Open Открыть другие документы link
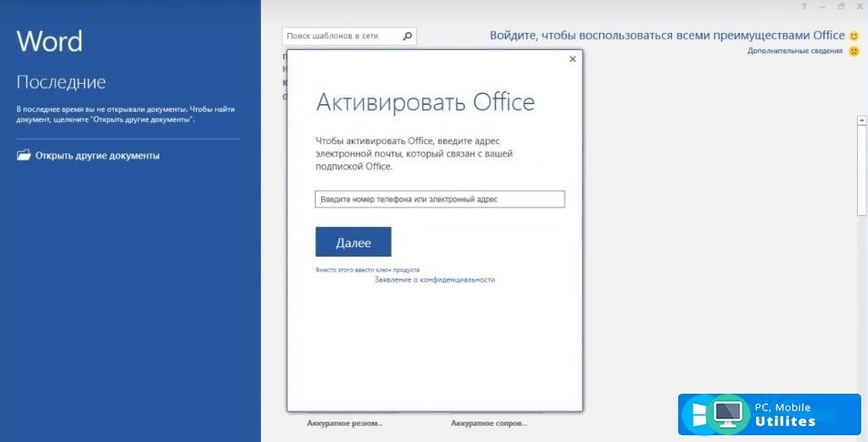 (97, 156)
